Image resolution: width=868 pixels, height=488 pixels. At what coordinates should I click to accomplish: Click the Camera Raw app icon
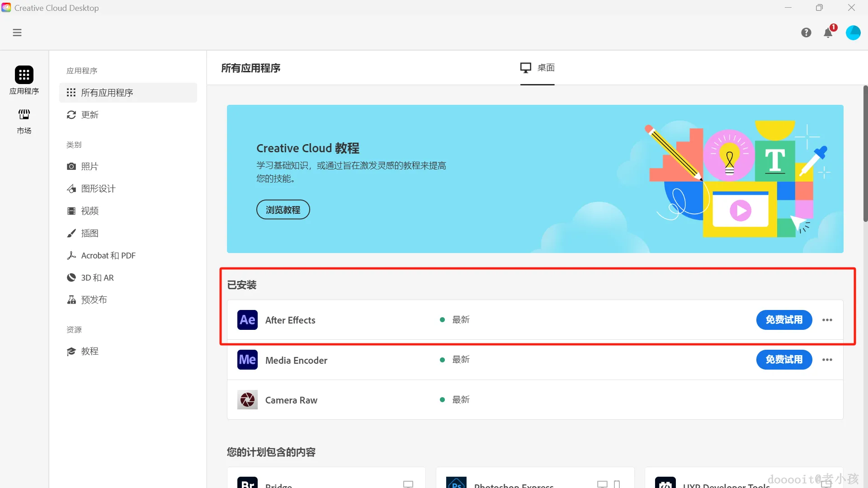click(x=247, y=400)
